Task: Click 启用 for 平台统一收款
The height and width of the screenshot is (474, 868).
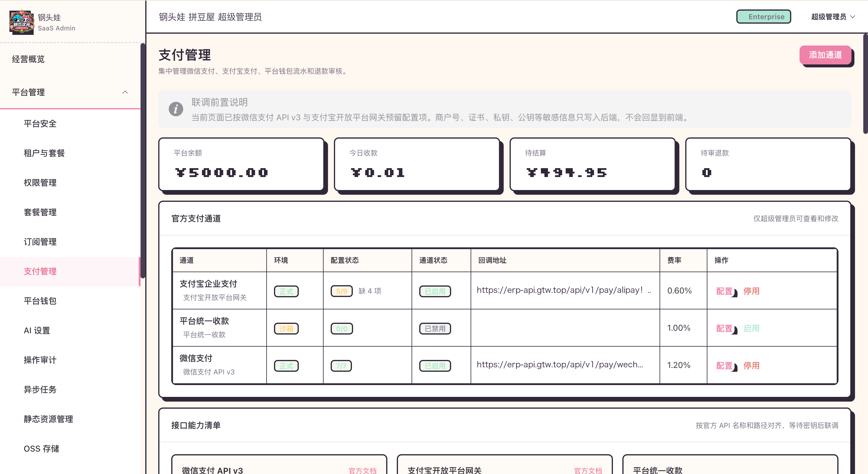Action: pyautogui.click(x=751, y=328)
